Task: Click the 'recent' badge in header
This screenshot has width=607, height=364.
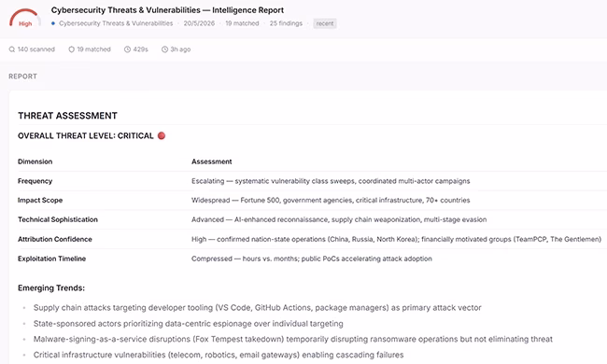Action: click(x=325, y=23)
